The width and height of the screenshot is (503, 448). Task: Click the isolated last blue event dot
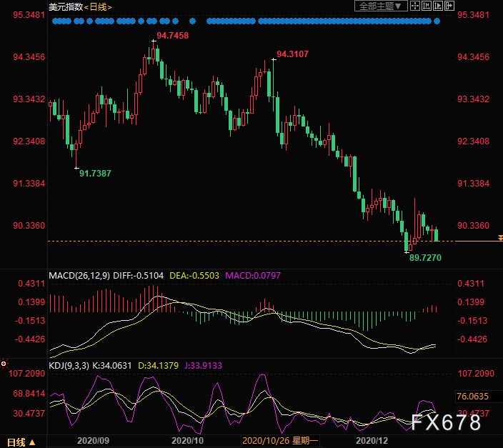click(437, 21)
